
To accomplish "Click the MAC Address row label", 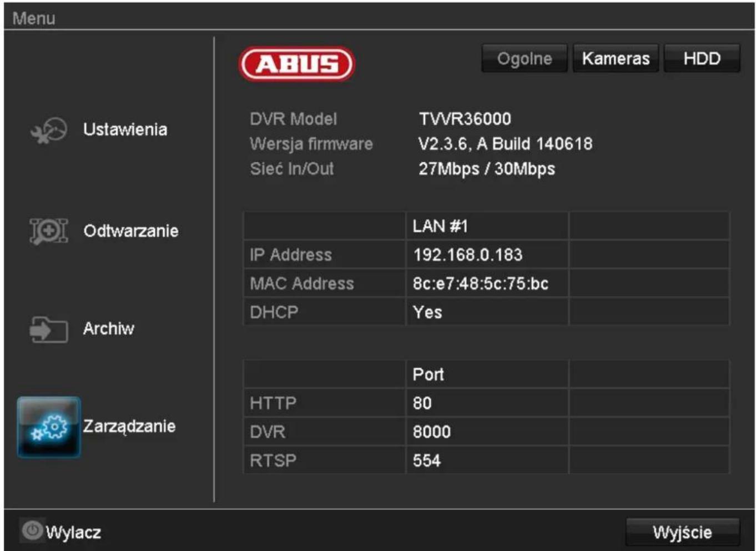I will point(302,284).
